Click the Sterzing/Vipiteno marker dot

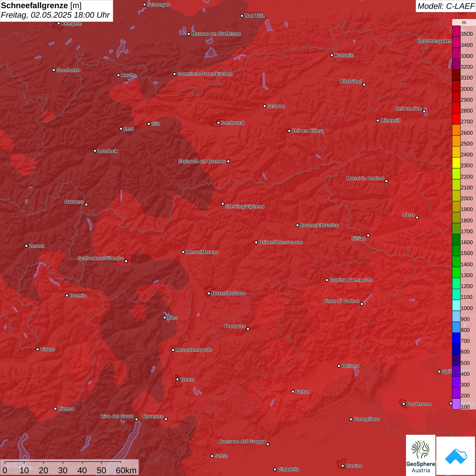tap(223, 204)
